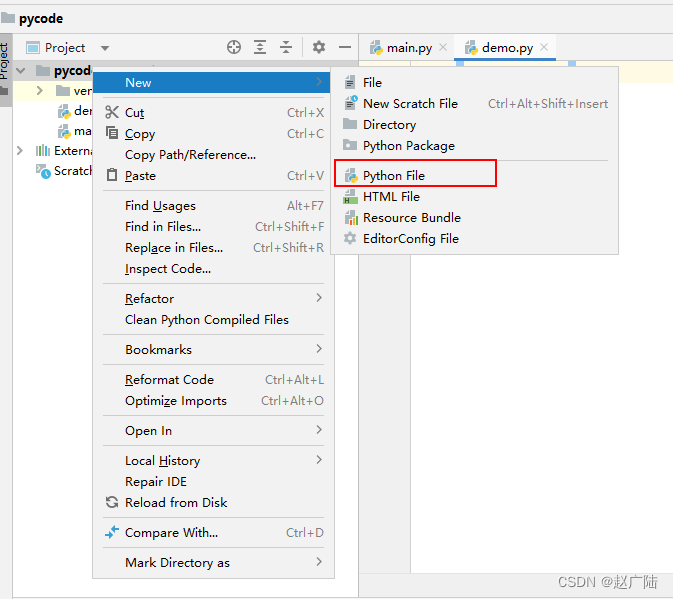Select Directory in New submenu
This screenshot has height=599, width=673.
click(x=475, y=124)
